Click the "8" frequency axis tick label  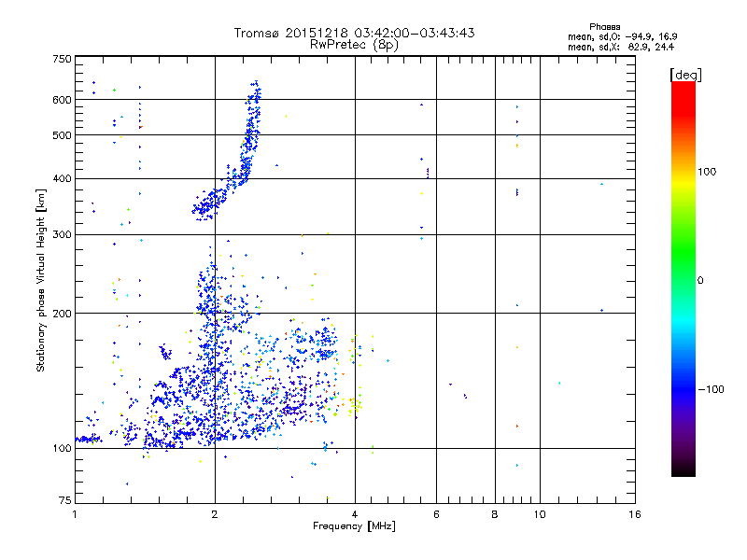click(x=495, y=514)
